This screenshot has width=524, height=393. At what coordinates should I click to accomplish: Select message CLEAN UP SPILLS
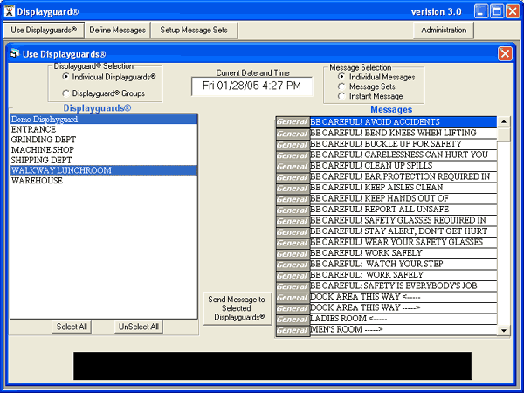tap(403, 166)
